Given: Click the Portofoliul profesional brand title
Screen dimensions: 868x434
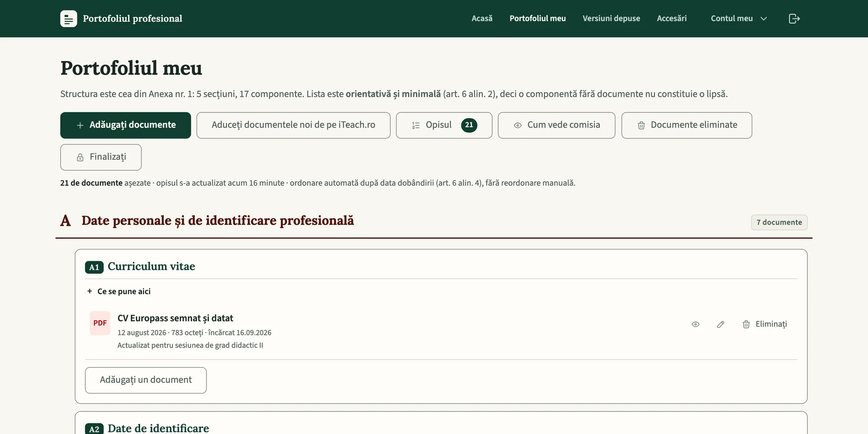Looking at the screenshot, I should tap(132, 19).
